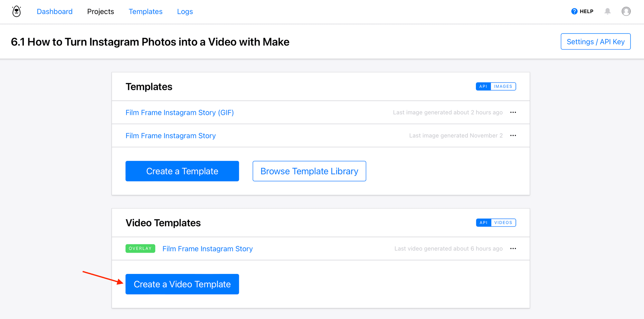The height and width of the screenshot is (319, 644).
Task: Click the VIDEOS badge in Video Templates
Action: 503,222
